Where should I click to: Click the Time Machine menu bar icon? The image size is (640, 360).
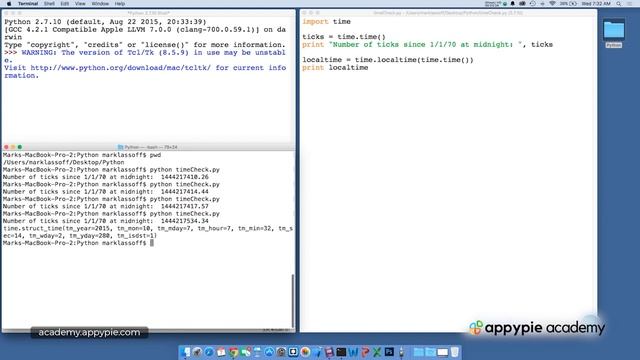tap(533, 4)
